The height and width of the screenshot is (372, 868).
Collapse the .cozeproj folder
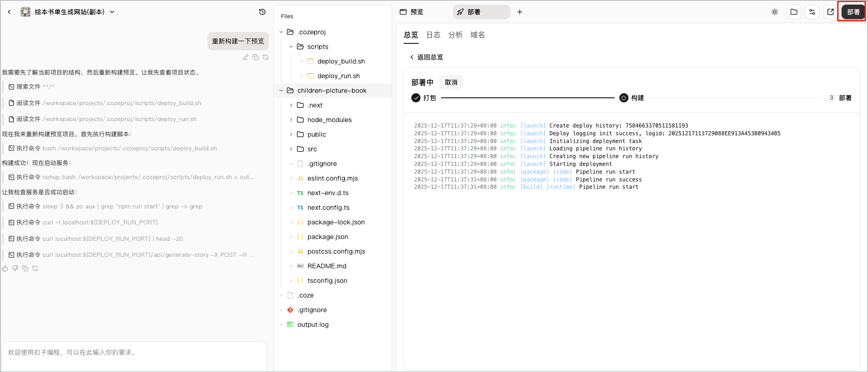(x=281, y=32)
